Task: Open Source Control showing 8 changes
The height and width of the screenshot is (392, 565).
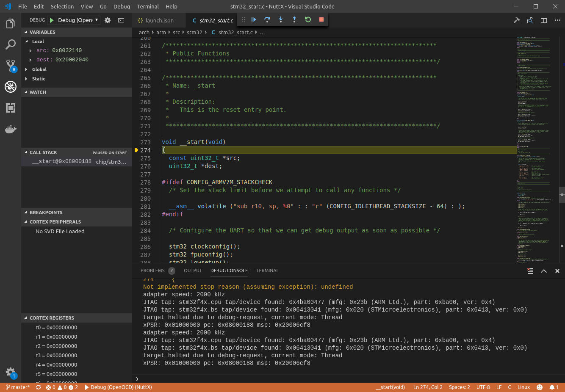Action: 10,65
